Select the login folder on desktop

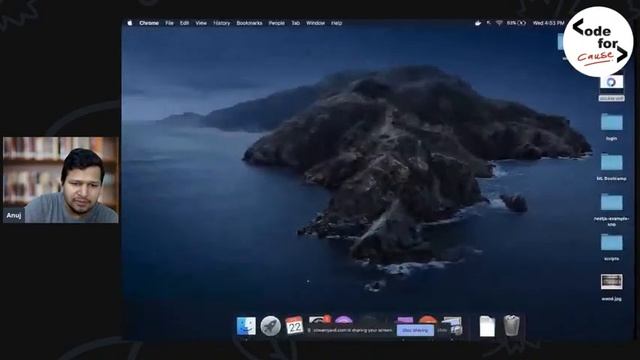click(611, 127)
